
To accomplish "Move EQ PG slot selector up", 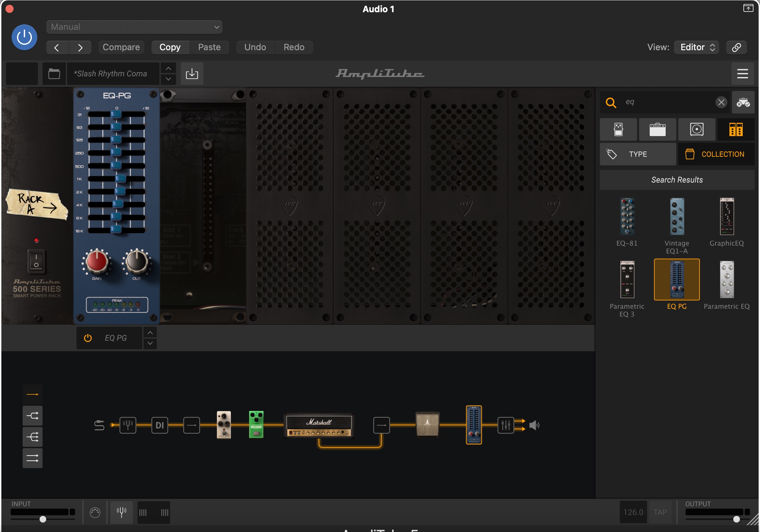I will [x=150, y=332].
